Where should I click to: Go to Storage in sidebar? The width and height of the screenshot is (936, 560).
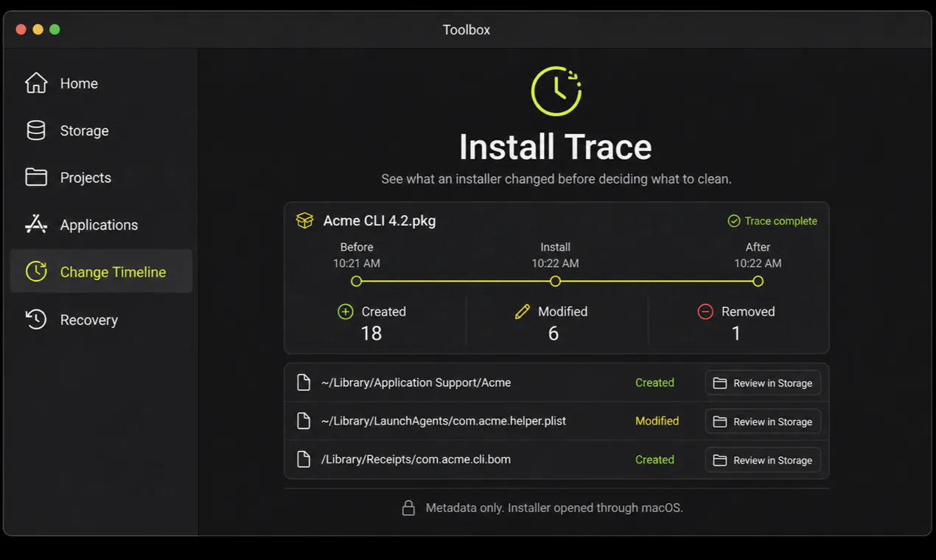tap(102, 130)
